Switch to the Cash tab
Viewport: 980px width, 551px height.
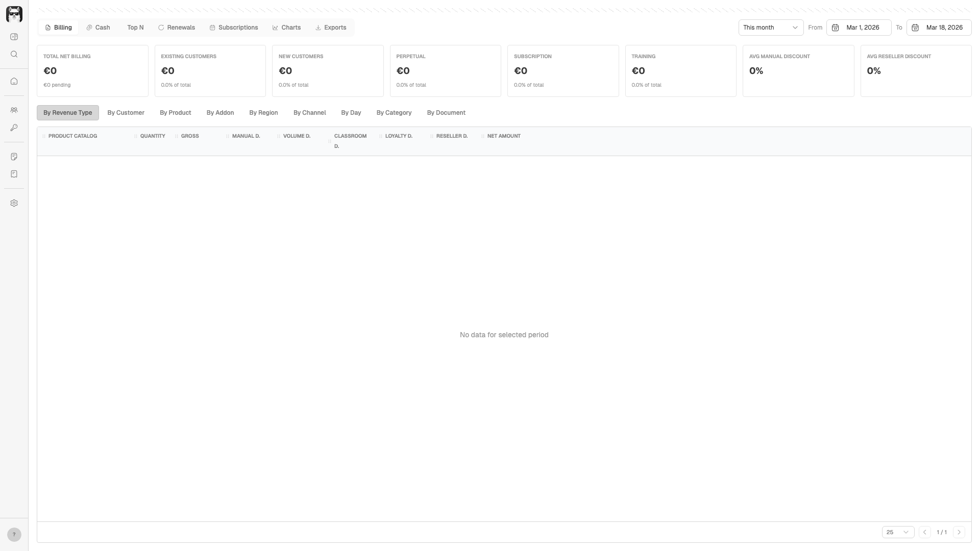pyautogui.click(x=98, y=28)
